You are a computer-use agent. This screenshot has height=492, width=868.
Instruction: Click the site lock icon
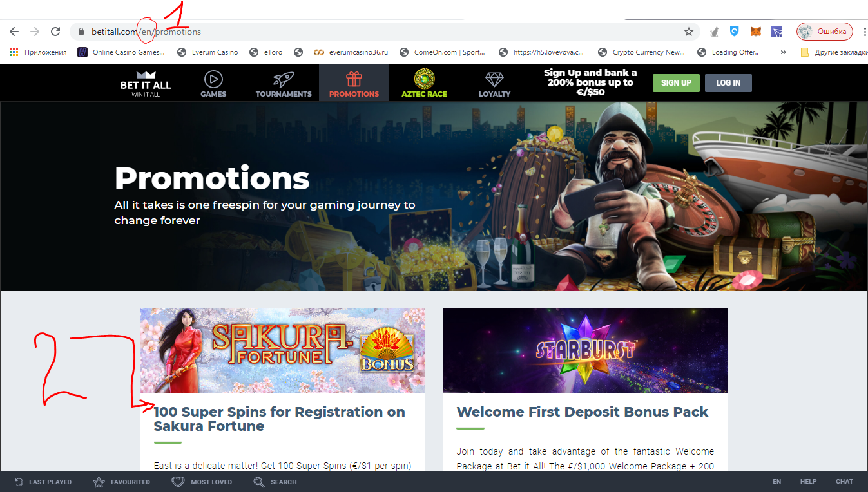click(x=81, y=32)
